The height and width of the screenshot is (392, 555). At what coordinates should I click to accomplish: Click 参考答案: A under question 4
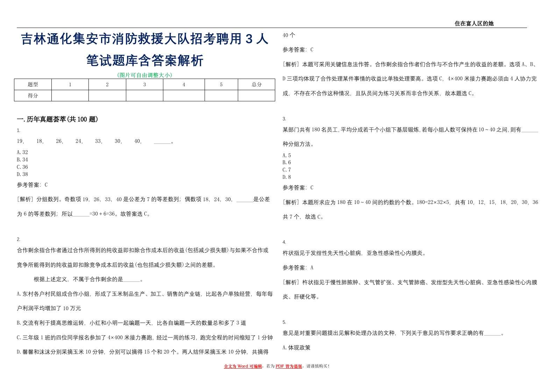click(x=298, y=268)
